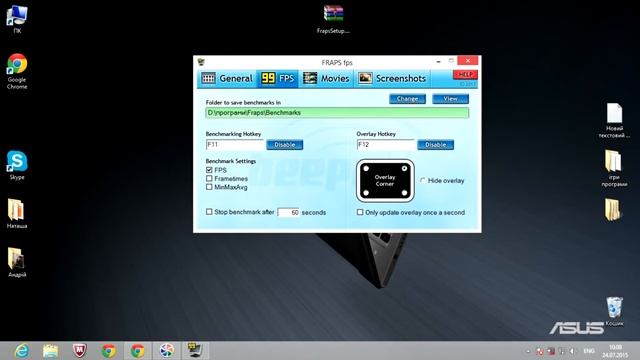The image size is (640, 360).
Task: Select bottom-right overlay corner
Action: click(404, 193)
